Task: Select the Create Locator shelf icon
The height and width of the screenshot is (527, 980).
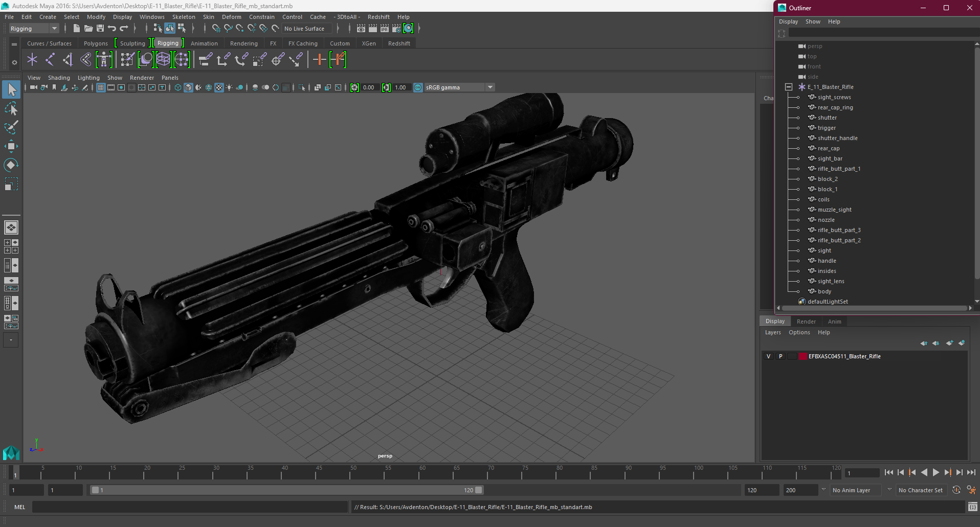Action: (x=32, y=60)
